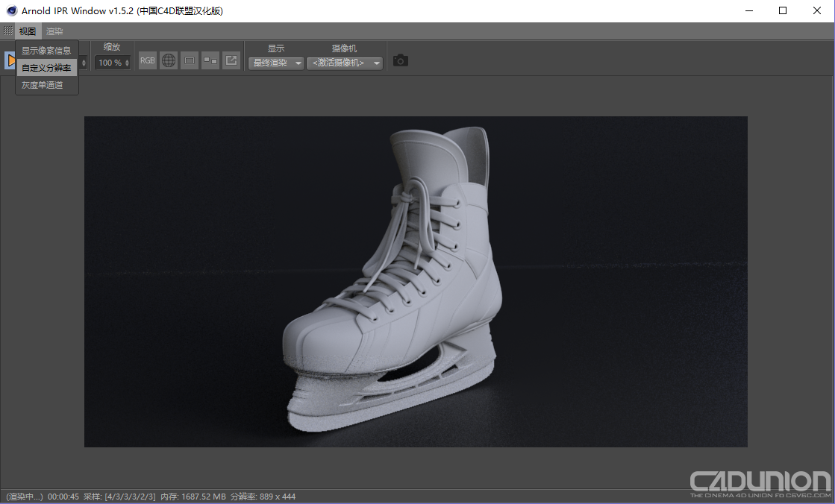
Task: Maximize the Arnold IPR window
Action: coord(783,10)
